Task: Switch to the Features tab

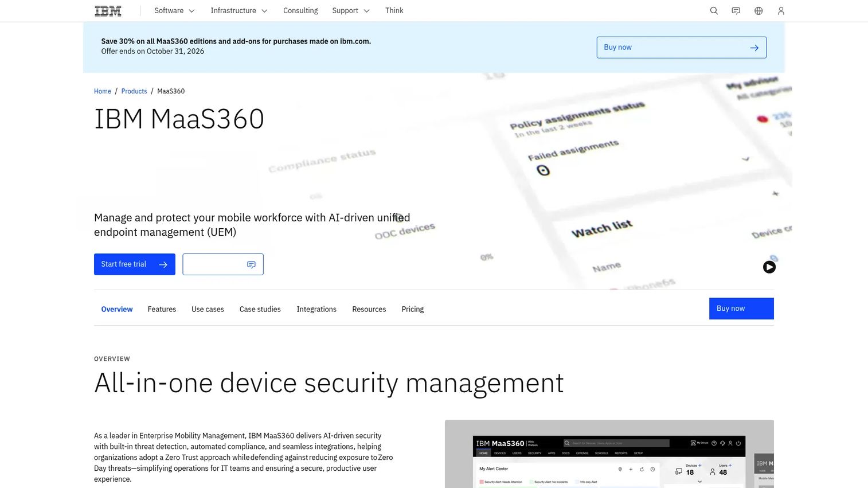Action: [x=162, y=309]
